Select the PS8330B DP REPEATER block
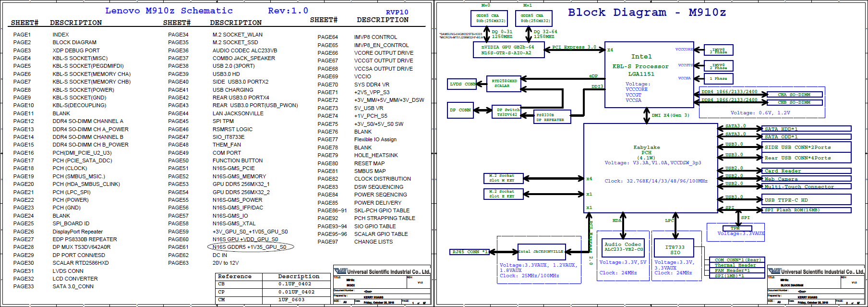This screenshot has height=307, width=868. (552, 117)
